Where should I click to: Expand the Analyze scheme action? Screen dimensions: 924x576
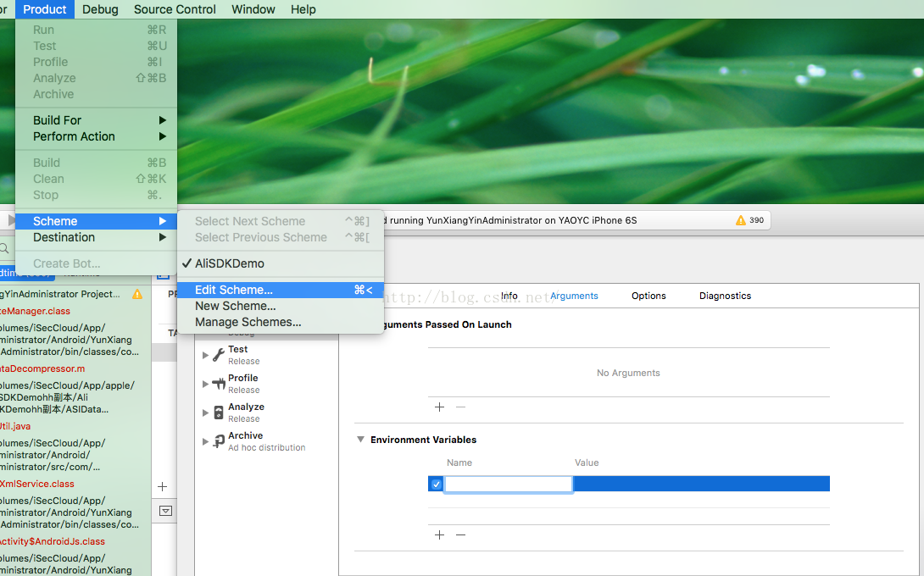205,413
